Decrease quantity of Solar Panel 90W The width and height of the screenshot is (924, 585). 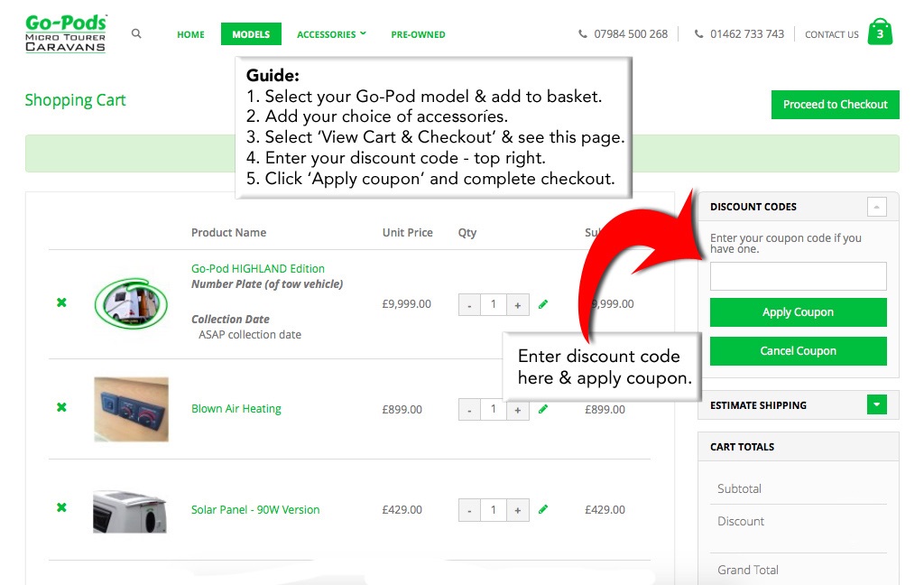[x=469, y=510]
